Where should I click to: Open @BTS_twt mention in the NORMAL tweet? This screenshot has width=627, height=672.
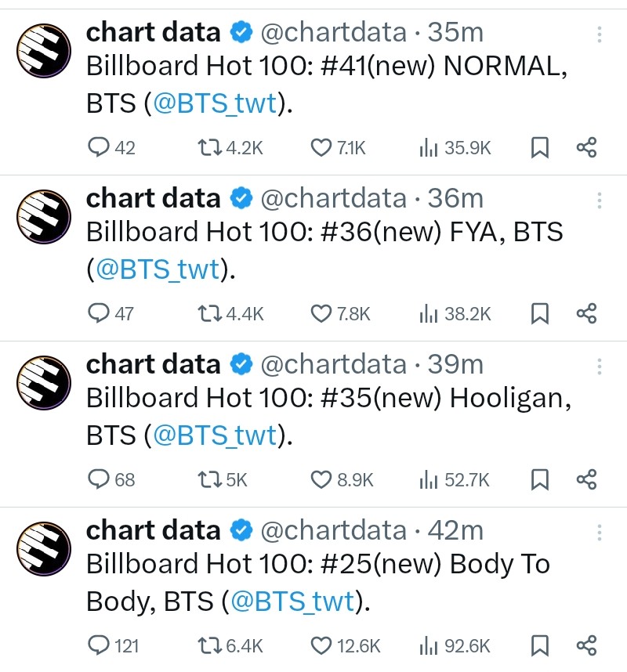pyautogui.click(x=216, y=104)
